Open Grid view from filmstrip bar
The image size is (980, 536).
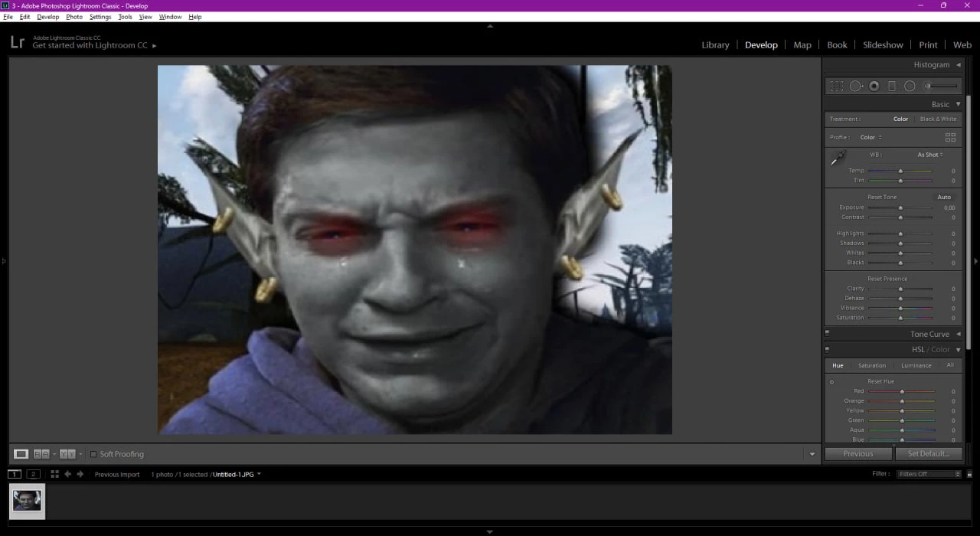pyautogui.click(x=54, y=474)
